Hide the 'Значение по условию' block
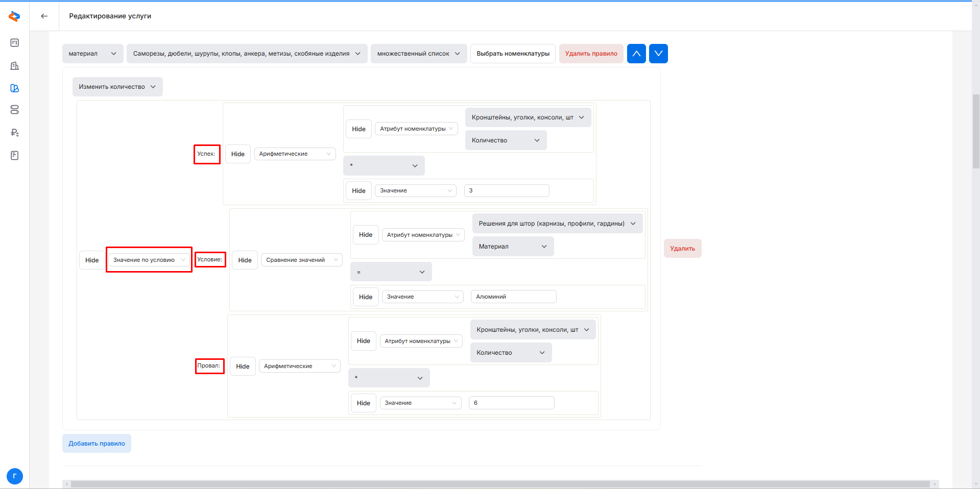This screenshot has width=980, height=489. click(92, 260)
